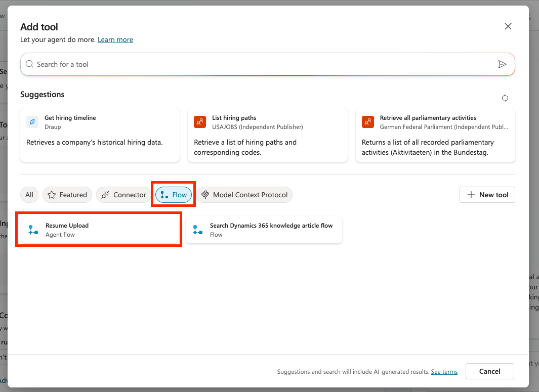The image size is (539, 392).
Task: Click the magnifying glass search icon
Action: tap(30, 64)
